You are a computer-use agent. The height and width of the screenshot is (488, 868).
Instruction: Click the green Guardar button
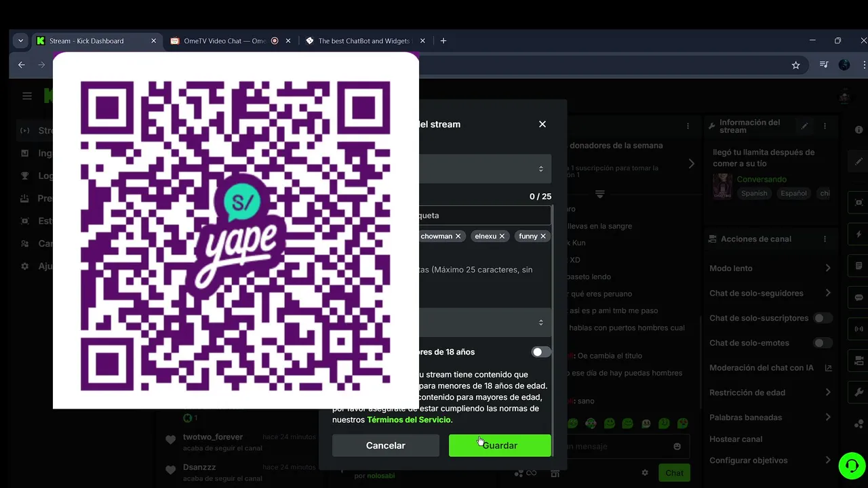(500, 445)
